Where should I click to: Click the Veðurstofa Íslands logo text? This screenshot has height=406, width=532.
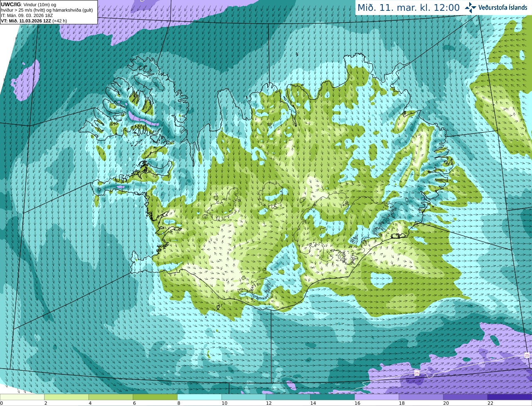(503, 7)
